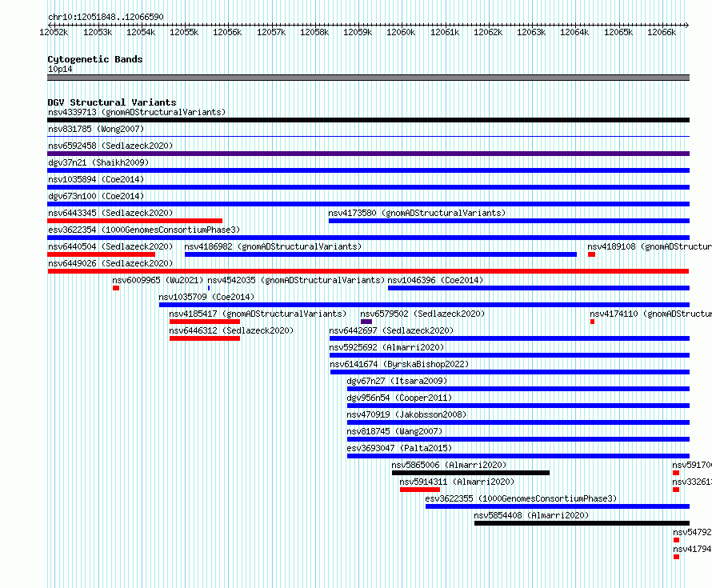Open the nsv6592458 (Sedlazeck2020) variant label
This screenshot has width=712, height=588.
coord(110,146)
